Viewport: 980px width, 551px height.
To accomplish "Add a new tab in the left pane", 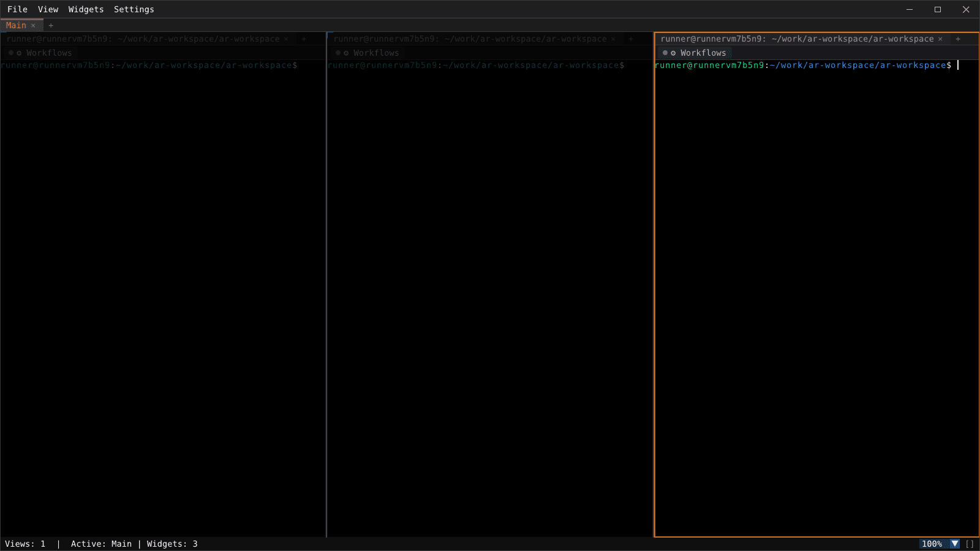I will (x=303, y=39).
